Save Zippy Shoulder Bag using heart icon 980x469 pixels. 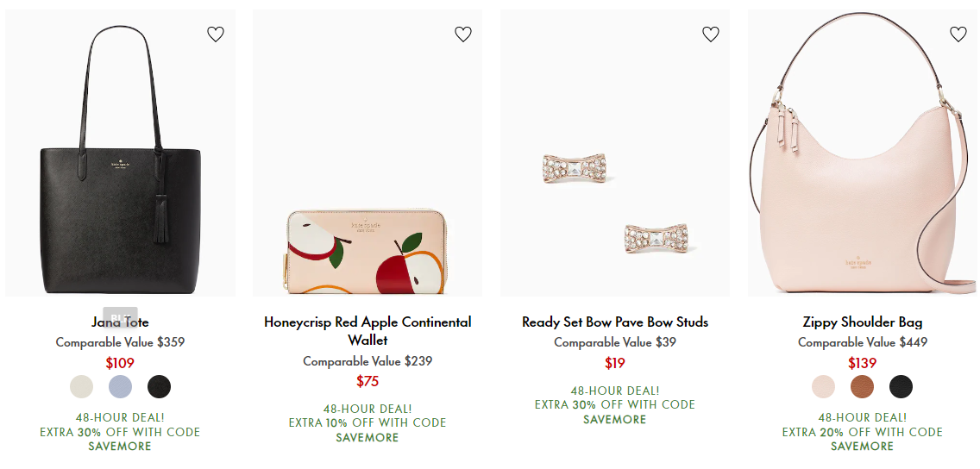click(958, 34)
